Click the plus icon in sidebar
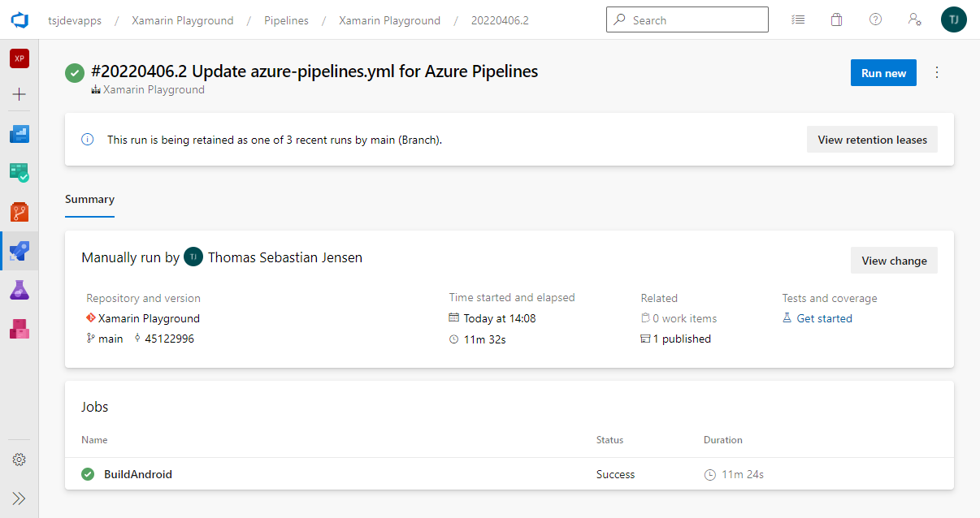Image resolution: width=980 pixels, height=518 pixels. 20,94
